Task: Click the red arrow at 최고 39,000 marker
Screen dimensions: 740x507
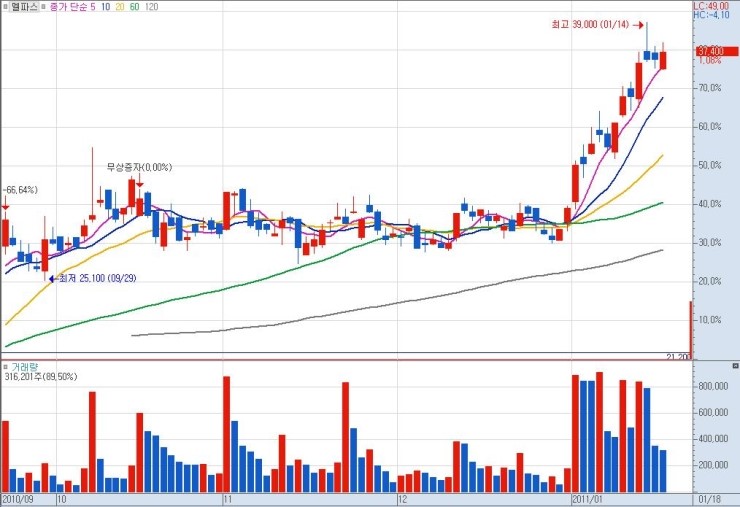Action: pyautogui.click(x=638, y=24)
